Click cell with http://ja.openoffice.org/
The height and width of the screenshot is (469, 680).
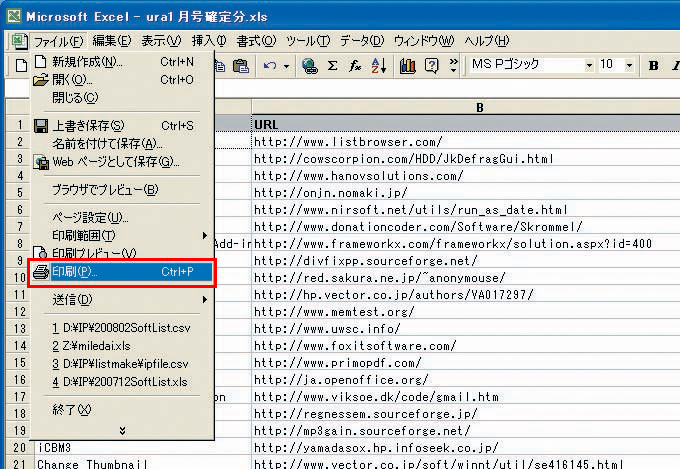tap(466, 380)
